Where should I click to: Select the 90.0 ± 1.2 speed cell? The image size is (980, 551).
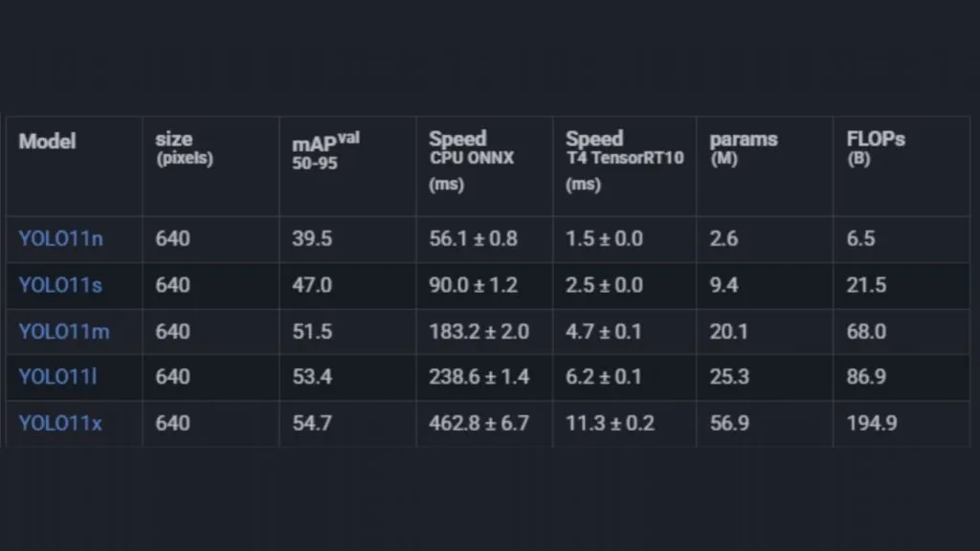coord(473,285)
